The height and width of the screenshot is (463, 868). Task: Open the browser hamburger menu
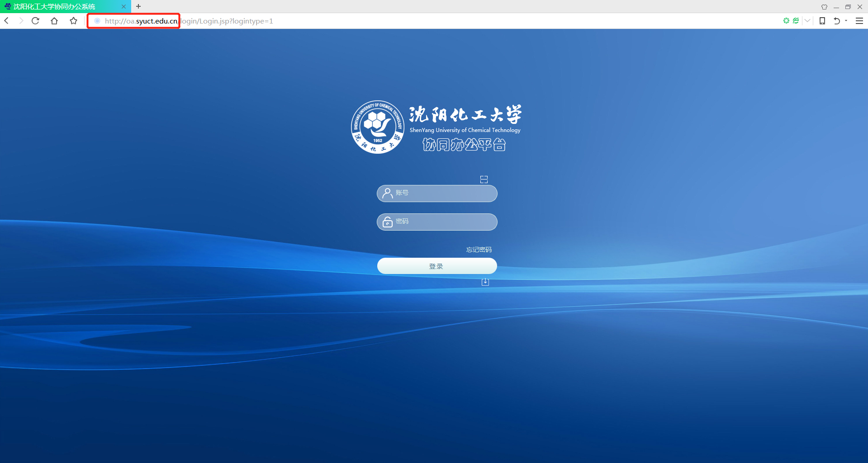pyautogui.click(x=859, y=21)
